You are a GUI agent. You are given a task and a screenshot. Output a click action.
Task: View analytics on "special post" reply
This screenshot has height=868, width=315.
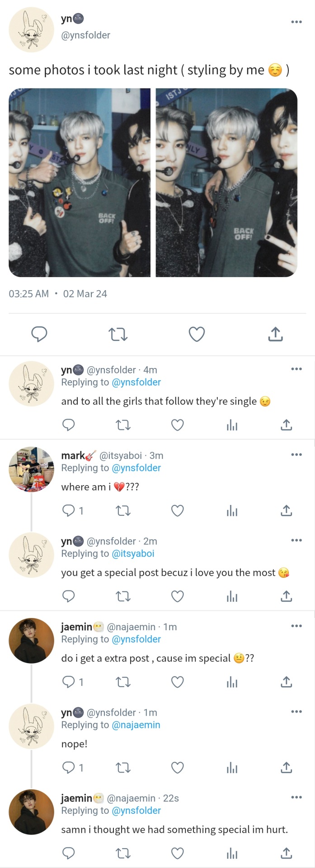point(232,597)
